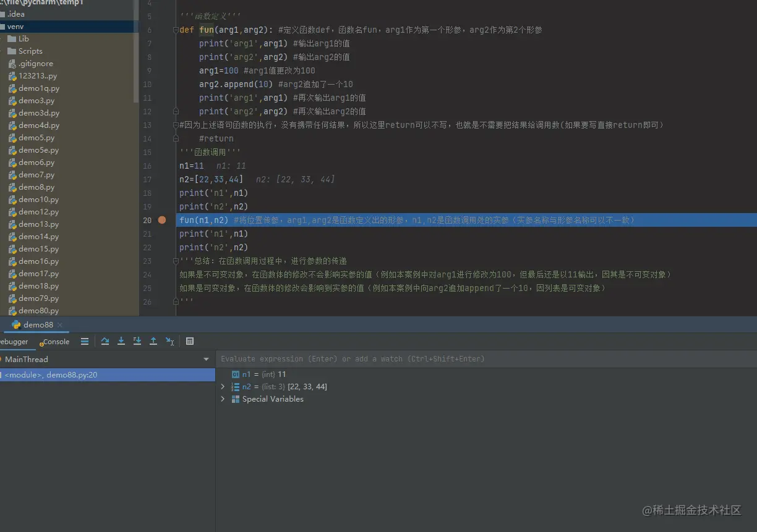Remove the breakpoint on line 20
The image size is (757, 532).
pos(162,220)
